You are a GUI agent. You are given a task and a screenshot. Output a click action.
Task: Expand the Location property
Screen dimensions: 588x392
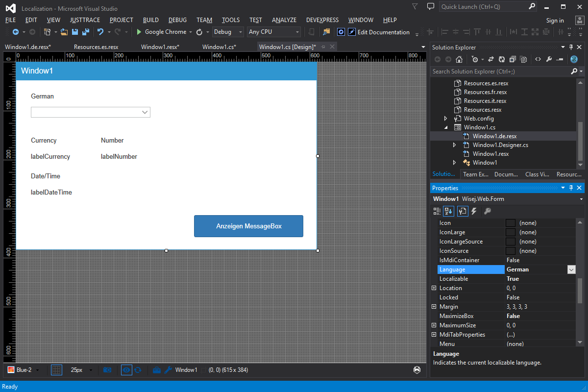[434, 288]
